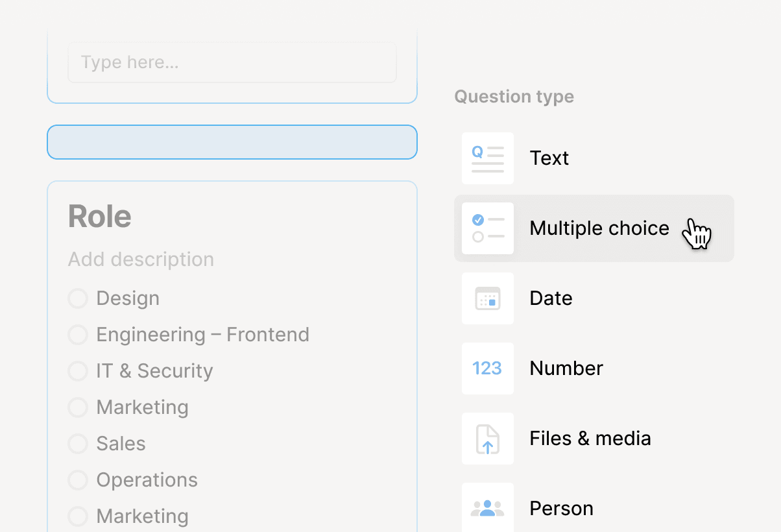Click the Date calendar icon
This screenshot has height=532, width=781.
(488, 298)
